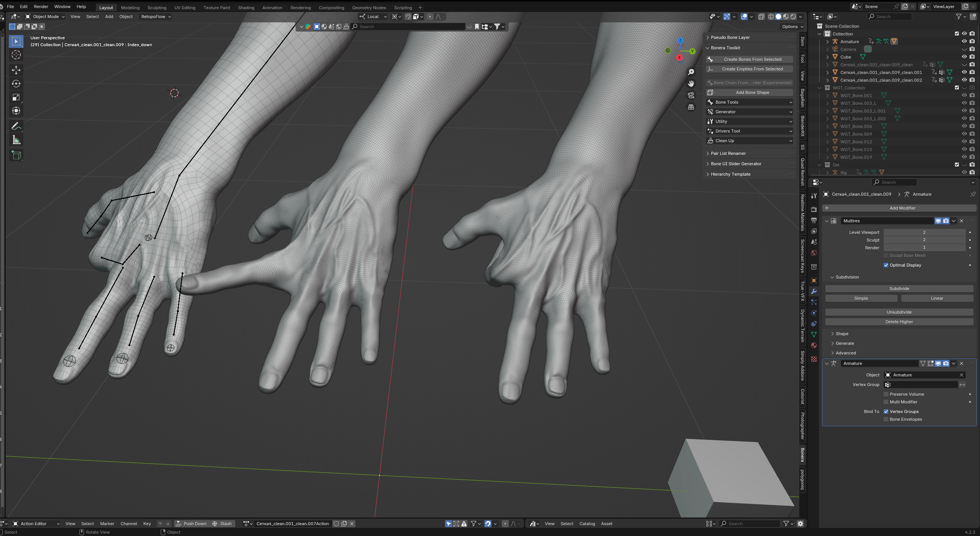Viewport: 980px width, 536px height.
Task: Expand the Bone Tools dropdown
Action: click(x=750, y=102)
